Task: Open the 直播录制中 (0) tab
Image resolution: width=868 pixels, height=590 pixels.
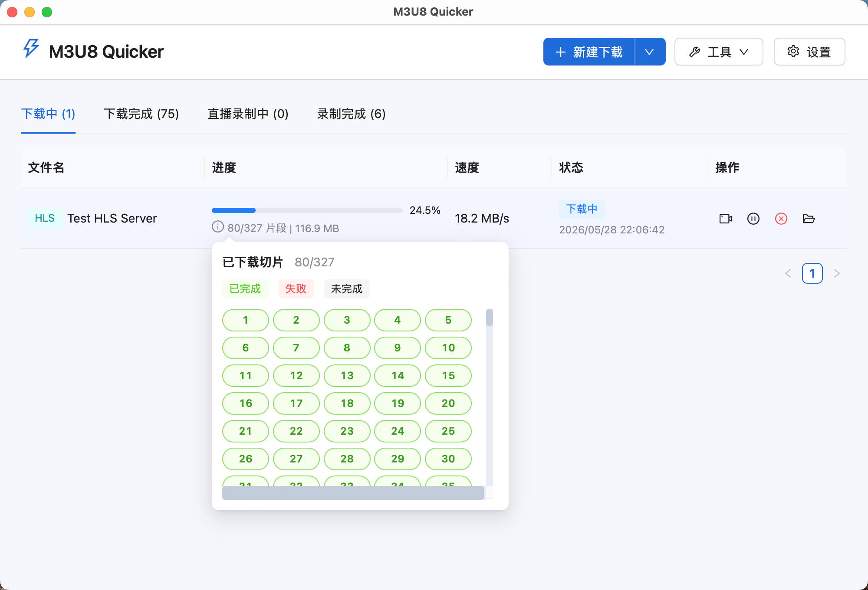Action: (x=248, y=114)
